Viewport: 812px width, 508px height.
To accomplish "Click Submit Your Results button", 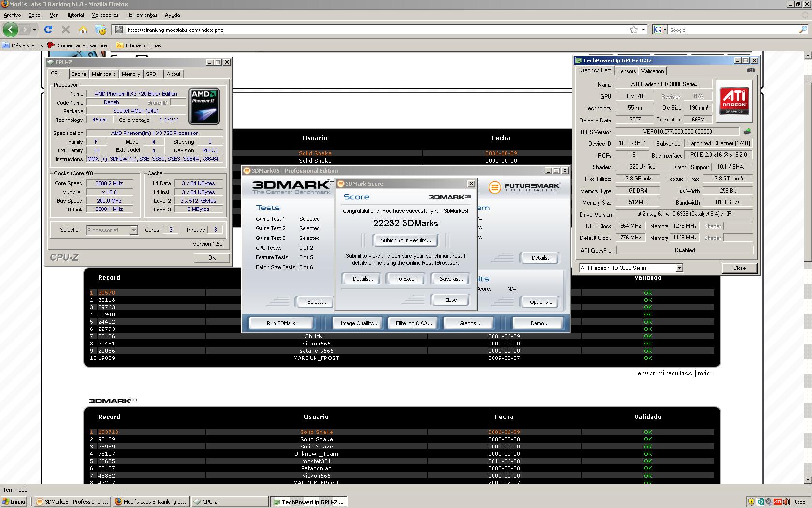I will [x=406, y=240].
